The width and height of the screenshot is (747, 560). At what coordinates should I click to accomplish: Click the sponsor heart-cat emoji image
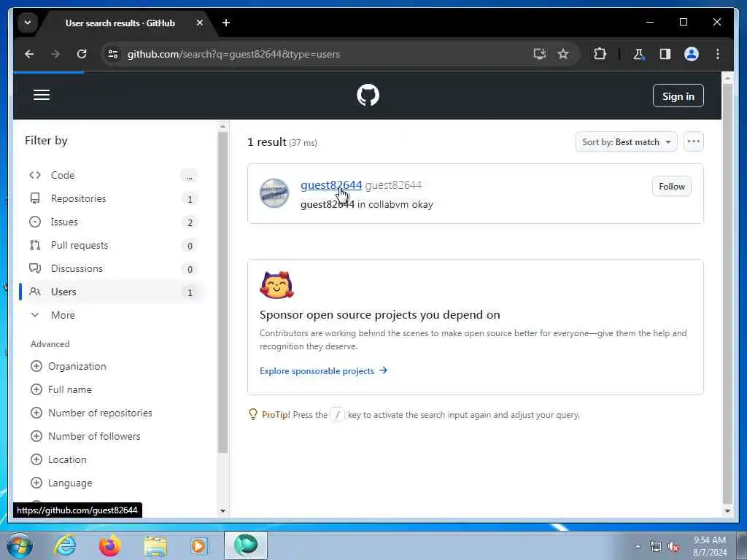point(276,285)
